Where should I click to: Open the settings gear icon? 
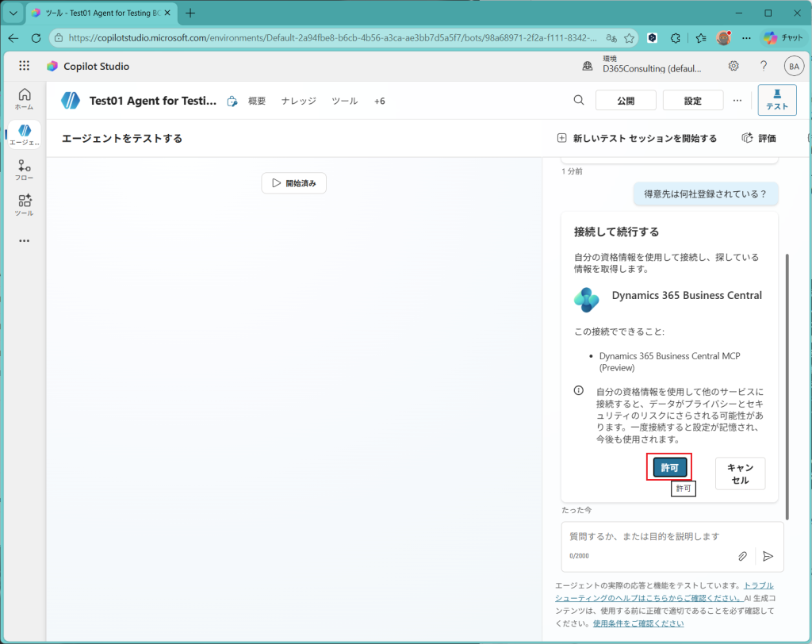(x=733, y=66)
